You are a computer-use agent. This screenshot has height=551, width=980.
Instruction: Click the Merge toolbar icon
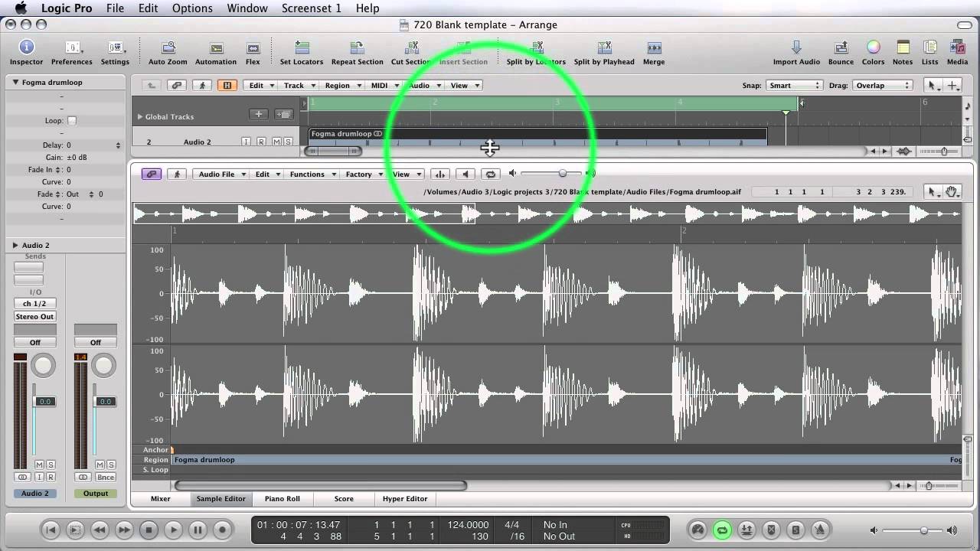tap(654, 52)
